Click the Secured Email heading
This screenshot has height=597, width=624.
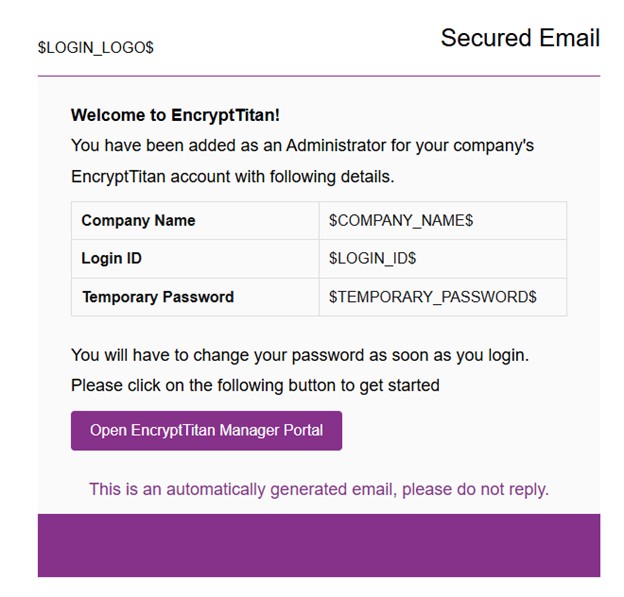[x=520, y=38]
